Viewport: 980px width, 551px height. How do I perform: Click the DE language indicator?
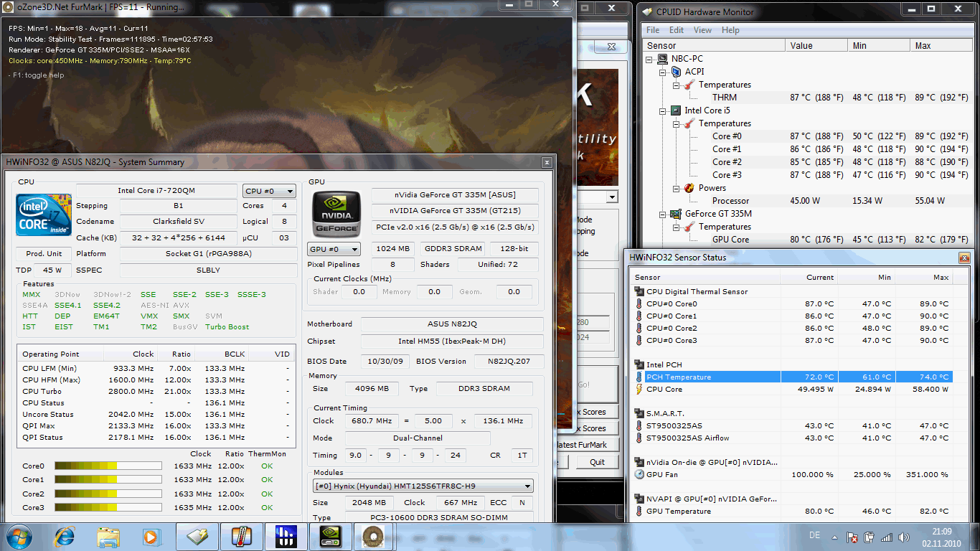pyautogui.click(x=814, y=536)
